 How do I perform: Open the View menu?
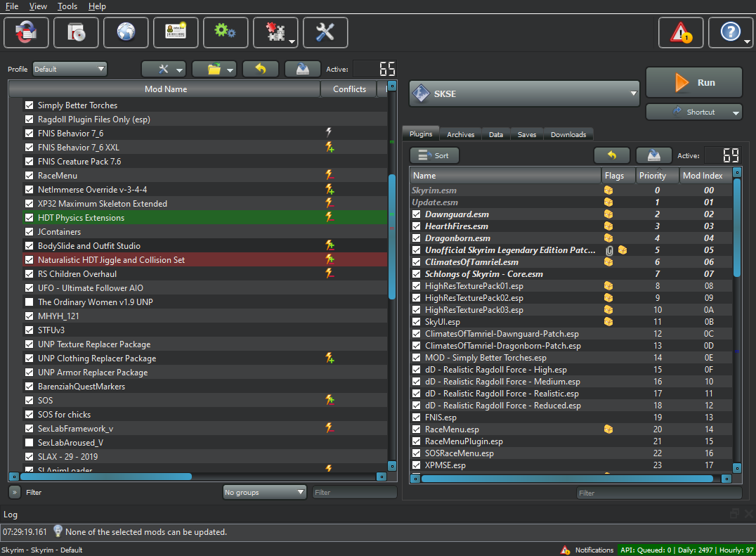[x=38, y=6]
